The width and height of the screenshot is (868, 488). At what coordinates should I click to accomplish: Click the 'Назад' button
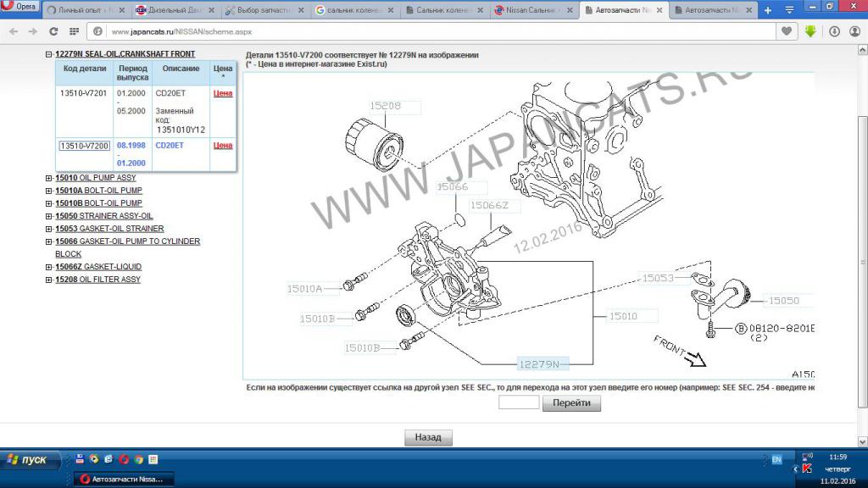point(428,437)
